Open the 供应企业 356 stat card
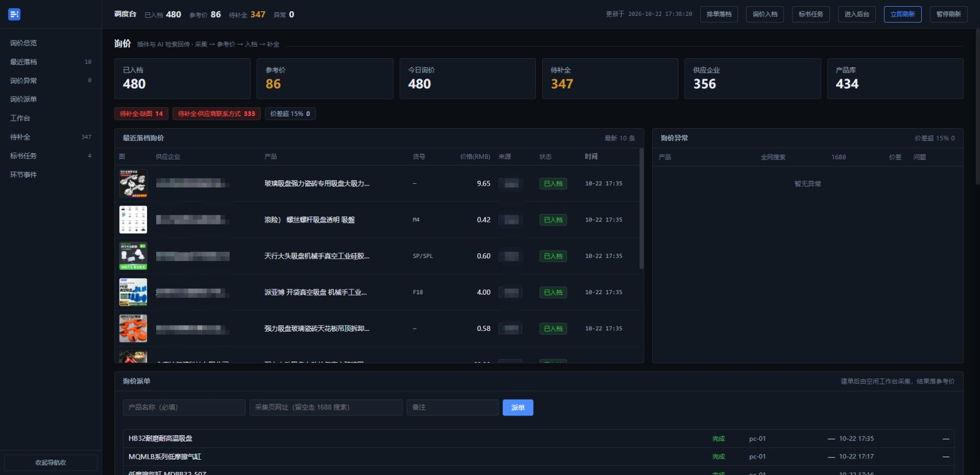The width and height of the screenshot is (980, 475). [x=753, y=78]
